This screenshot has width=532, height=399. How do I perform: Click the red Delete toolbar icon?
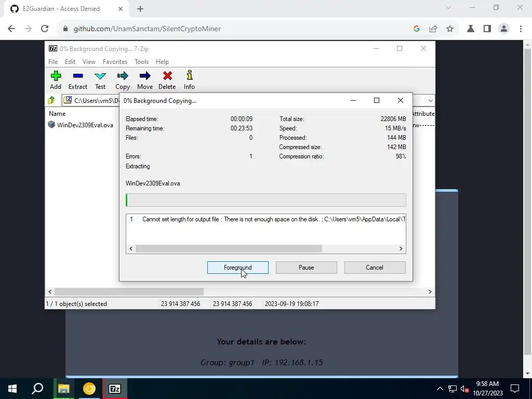[x=167, y=80]
